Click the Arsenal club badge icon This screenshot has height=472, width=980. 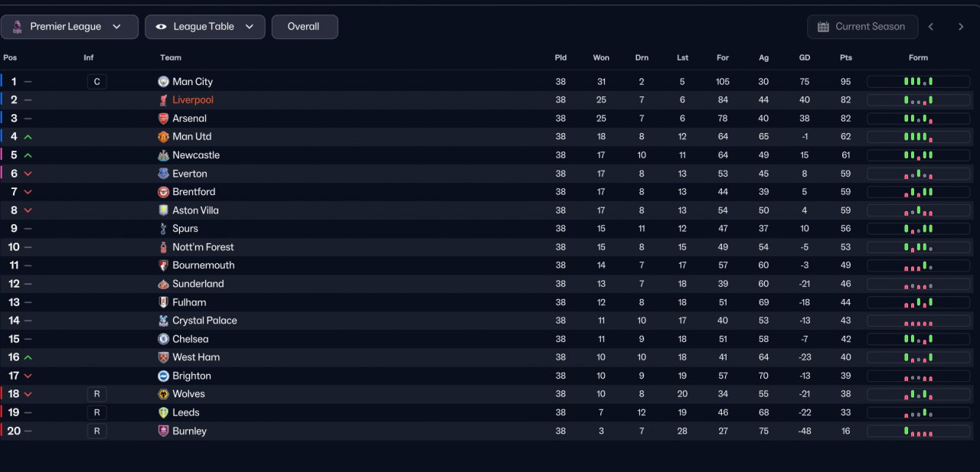[163, 119]
